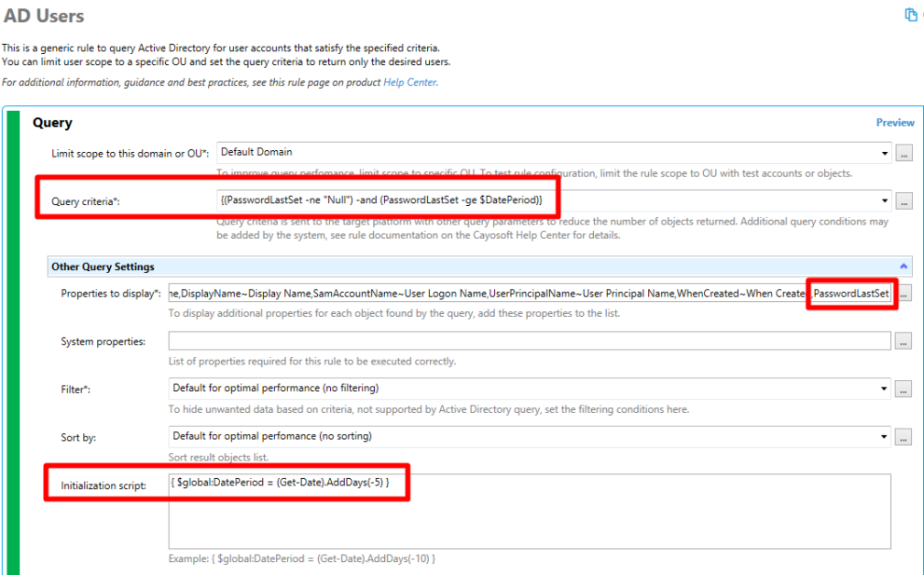
Task: Click inside the Initialization script text area
Action: (530, 512)
